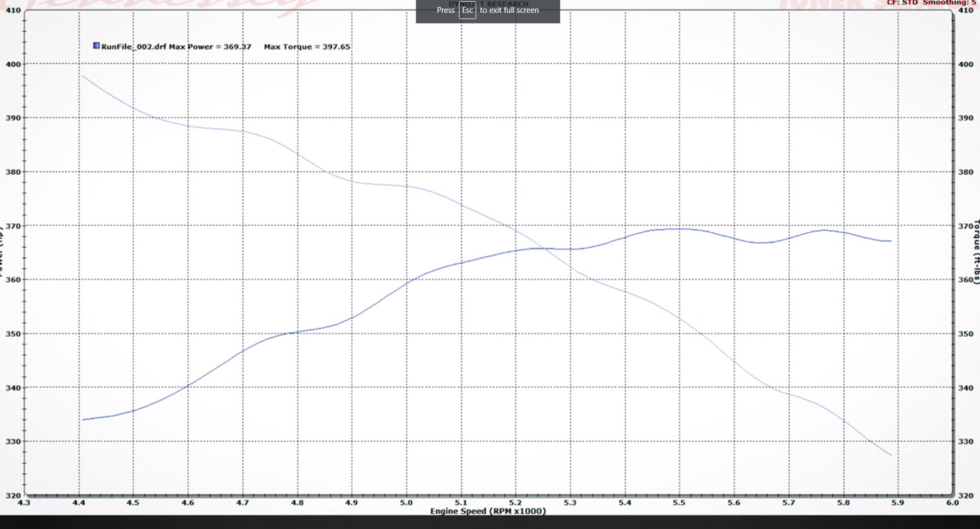Select the Max Torque = 397.65 legend text

pyautogui.click(x=307, y=47)
